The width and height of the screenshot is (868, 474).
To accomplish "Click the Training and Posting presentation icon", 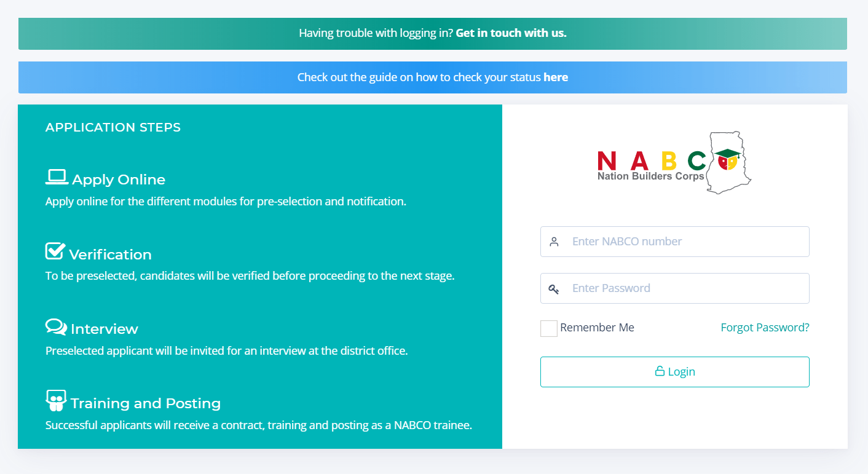I will [x=56, y=401].
